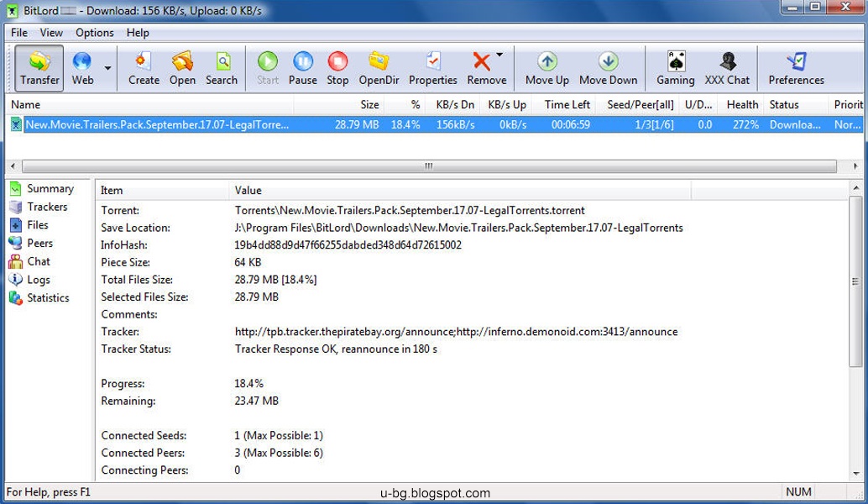
Task: Open the Transfer view toolbar button
Action: (x=39, y=68)
